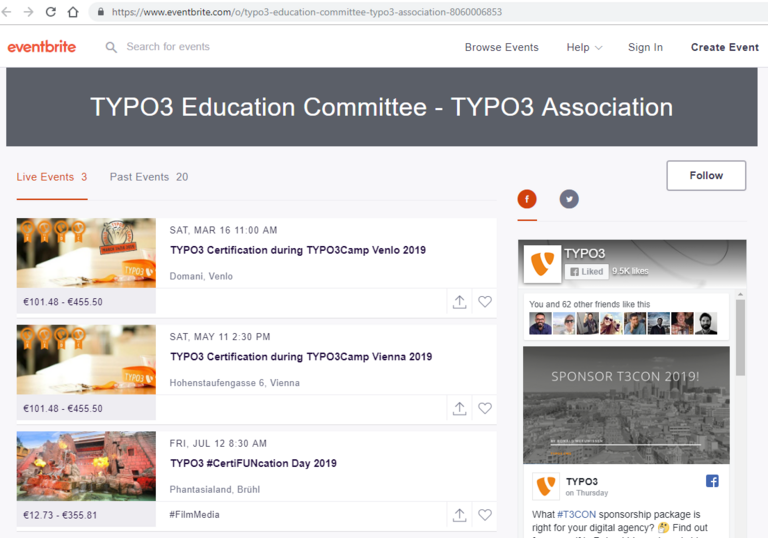This screenshot has width=768, height=538.
Task: Heart the #CertiFUNcation Day event
Action: coord(485,515)
